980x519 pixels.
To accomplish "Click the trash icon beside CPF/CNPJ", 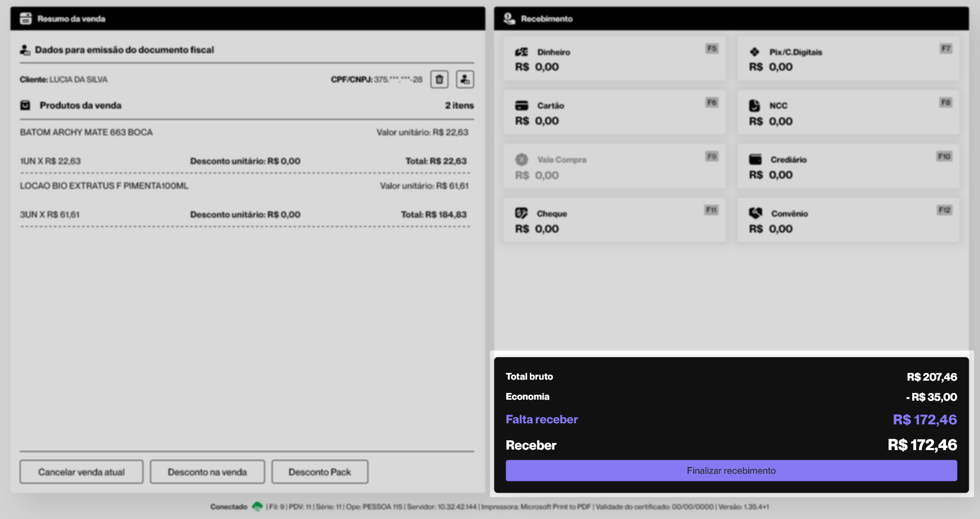I will pyautogui.click(x=439, y=79).
